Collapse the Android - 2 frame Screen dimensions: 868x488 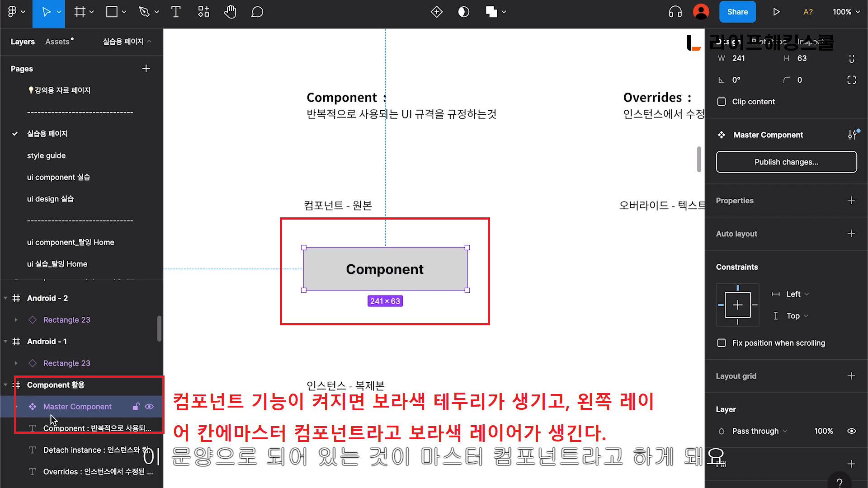click(x=5, y=298)
